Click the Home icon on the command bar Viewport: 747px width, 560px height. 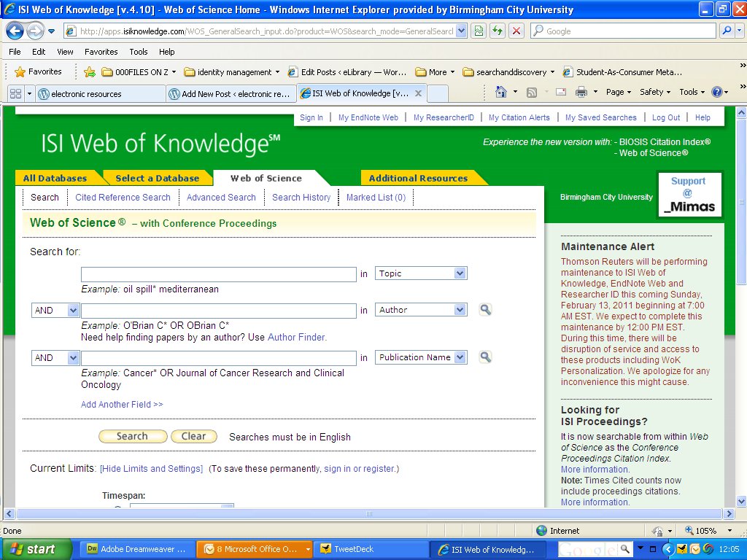click(x=502, y=92)
